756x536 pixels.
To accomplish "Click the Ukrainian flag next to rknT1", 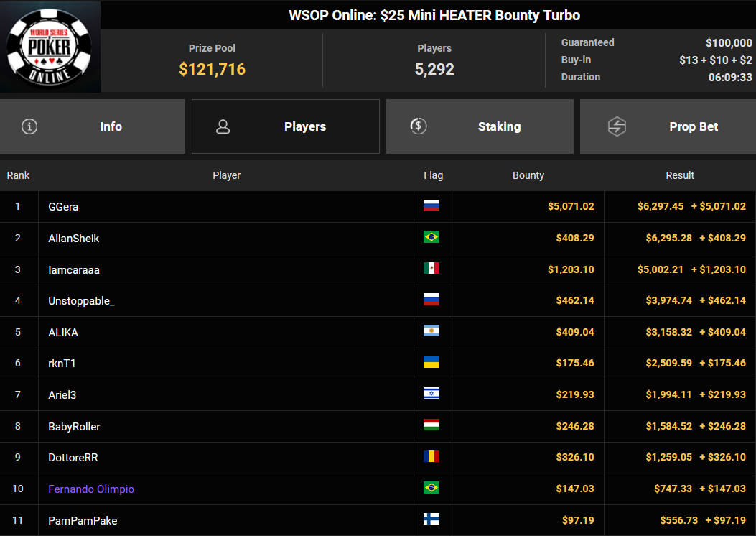I will click(x=431, y=363).
